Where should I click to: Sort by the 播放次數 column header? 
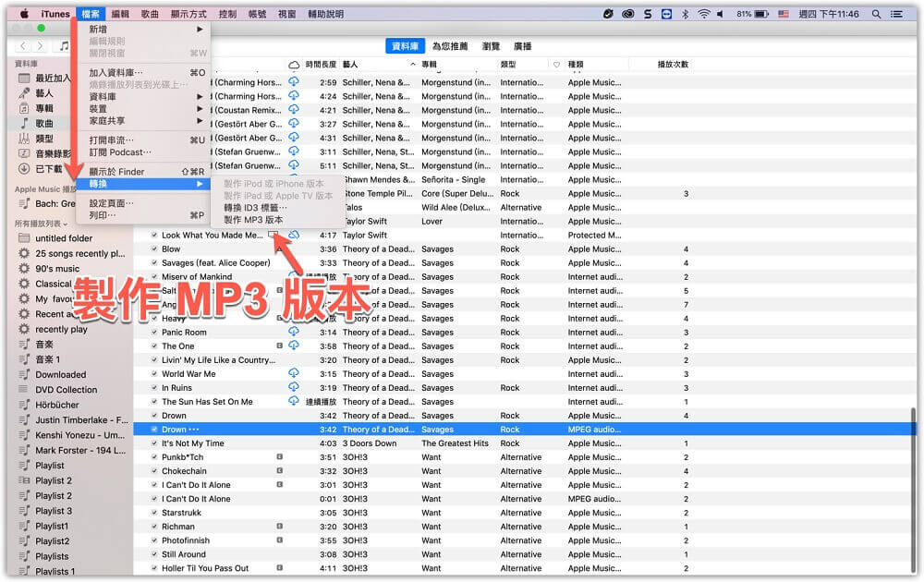point(673,65)
